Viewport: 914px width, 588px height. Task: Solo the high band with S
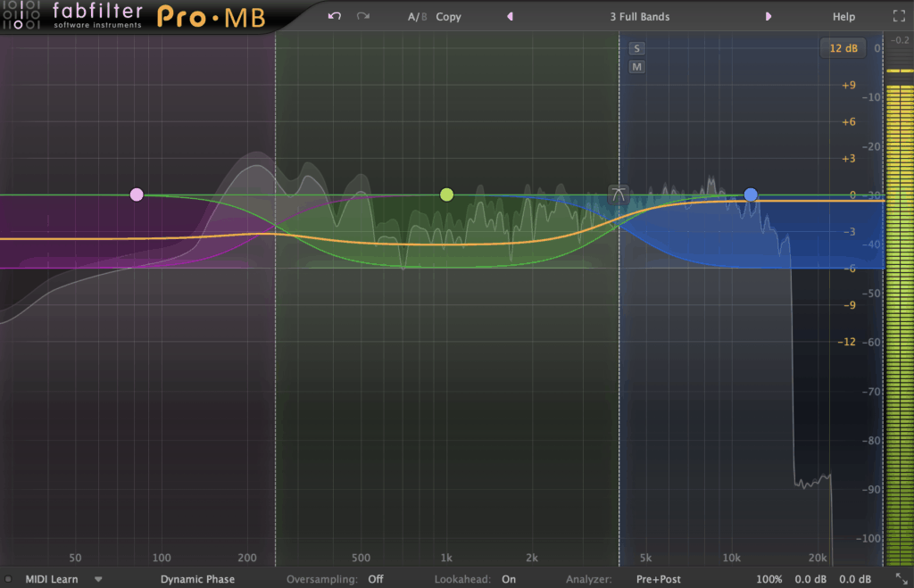636,48
